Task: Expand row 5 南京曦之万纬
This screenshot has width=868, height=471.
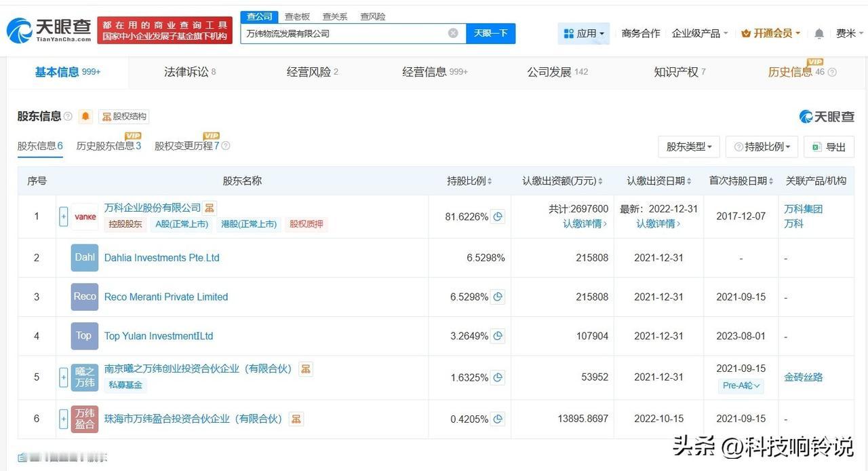Action: 64,377
